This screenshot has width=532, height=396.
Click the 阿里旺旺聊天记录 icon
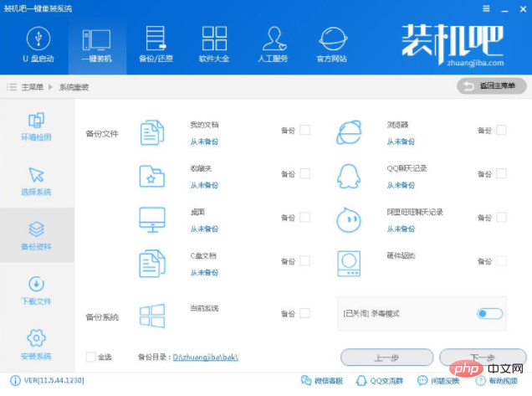click(x=349, y=220)
